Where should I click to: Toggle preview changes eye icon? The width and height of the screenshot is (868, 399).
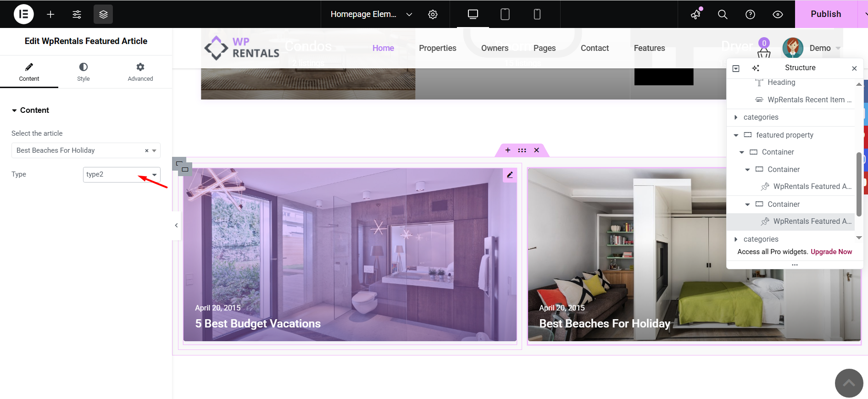coord(778,14)
